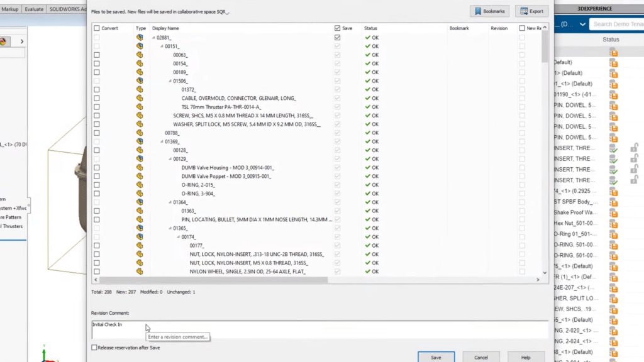Click part icon for TSL 70mm Thruster row
The width and height of the screenshot is (644, 362).
point(140,107)
